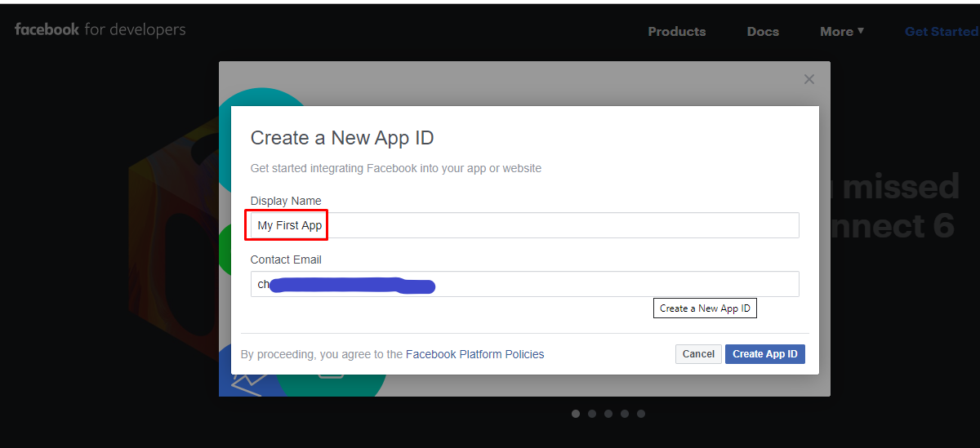This screenshot has width=980, height=448.
Task: Open the Facebook Platform Policies link
Action: (x=475, y=354)
